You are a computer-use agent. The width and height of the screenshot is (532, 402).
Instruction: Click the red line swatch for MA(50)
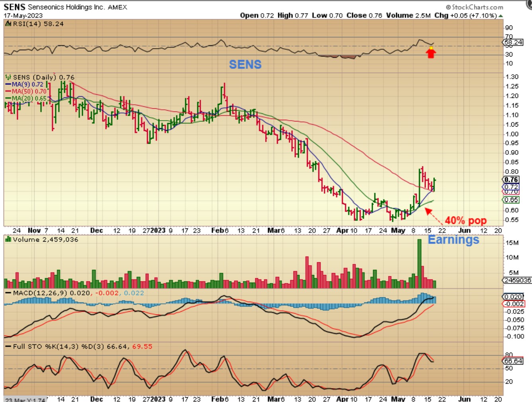8,92
